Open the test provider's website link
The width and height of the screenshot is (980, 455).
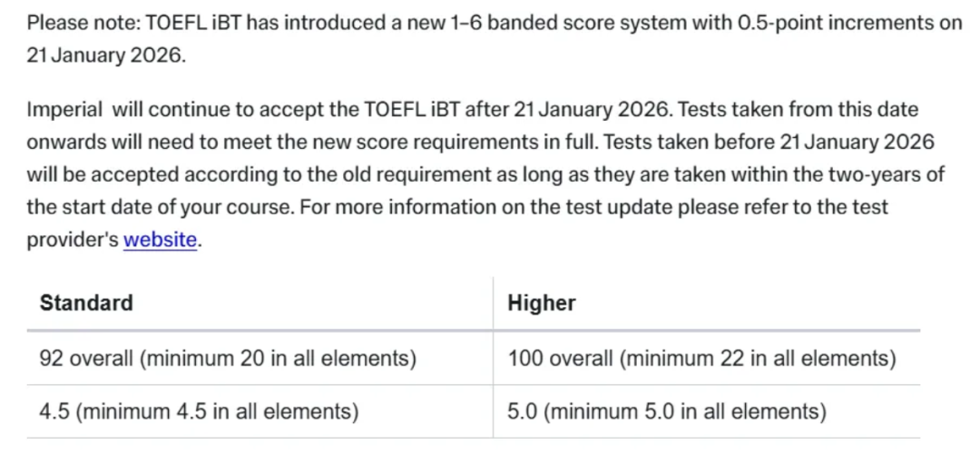coord(160,241)
